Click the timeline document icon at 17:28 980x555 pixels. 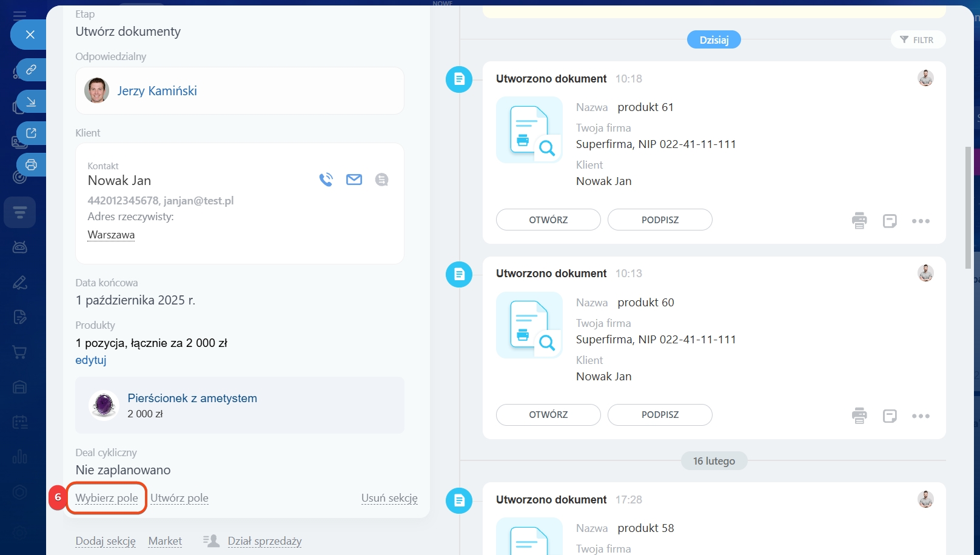[459, 500]
